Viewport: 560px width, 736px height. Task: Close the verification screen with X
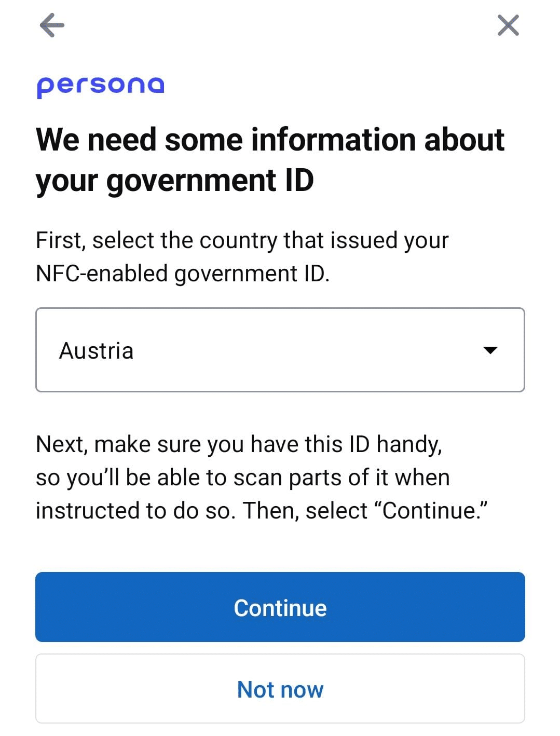tap(508, 25)
